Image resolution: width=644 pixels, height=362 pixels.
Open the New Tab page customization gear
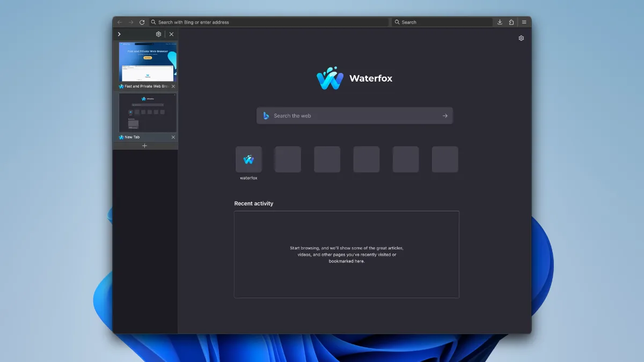point(521,38)
